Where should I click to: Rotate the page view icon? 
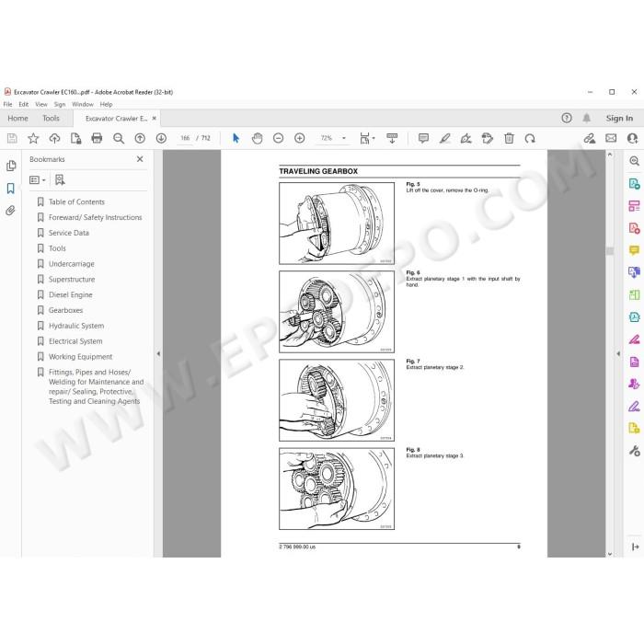pos(530,138)
